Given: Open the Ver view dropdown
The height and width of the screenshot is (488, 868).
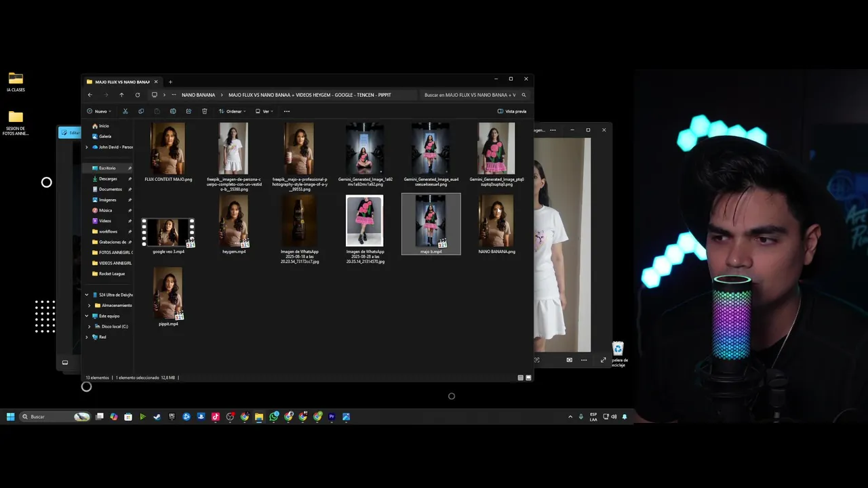Looking at the screenshot, I should (264, 111).
